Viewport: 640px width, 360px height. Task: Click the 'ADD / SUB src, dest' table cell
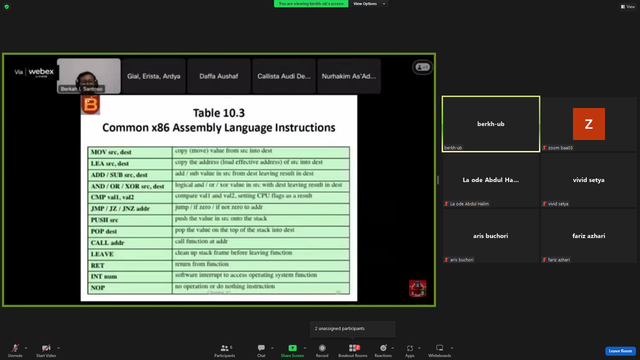130,175
